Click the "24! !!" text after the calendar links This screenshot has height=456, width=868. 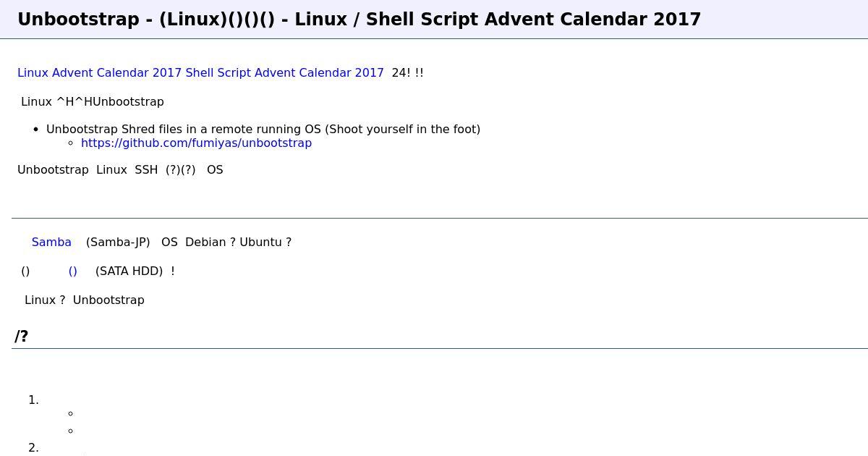pos(407,73)
